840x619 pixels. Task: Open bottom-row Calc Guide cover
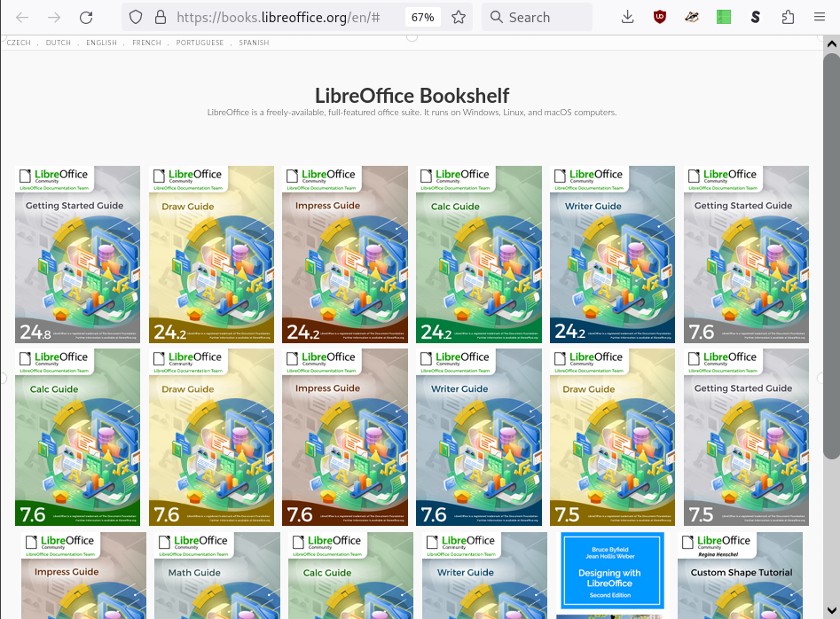coord(351,575)
